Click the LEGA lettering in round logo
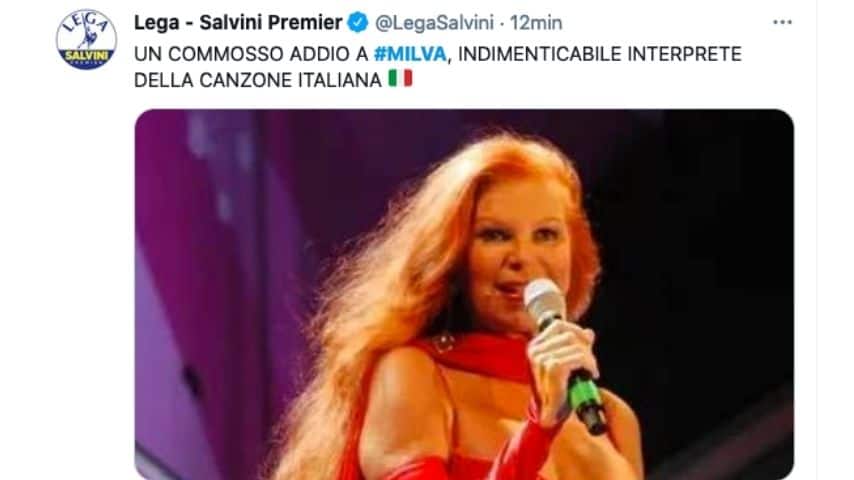Viewport: 854px width, 480px height. click(87, 24)
